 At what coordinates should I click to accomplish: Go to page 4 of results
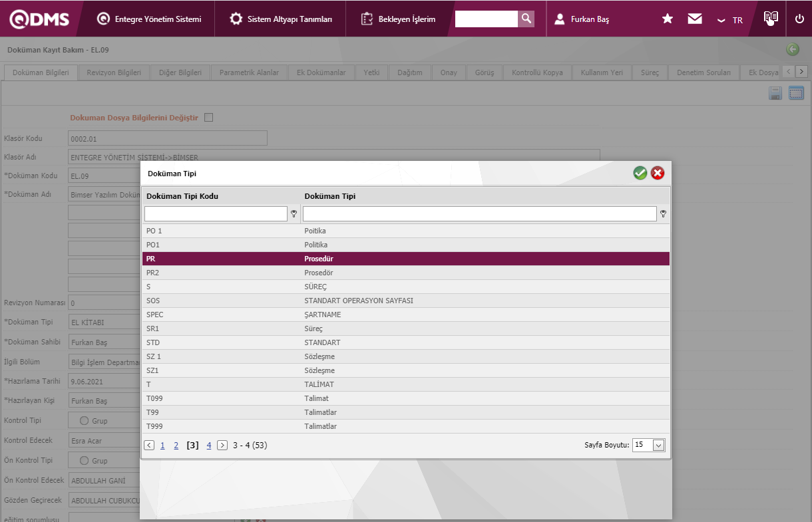209,446
